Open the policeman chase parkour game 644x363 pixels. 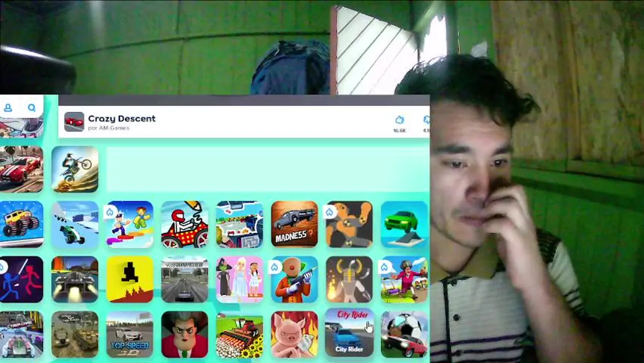130,224
